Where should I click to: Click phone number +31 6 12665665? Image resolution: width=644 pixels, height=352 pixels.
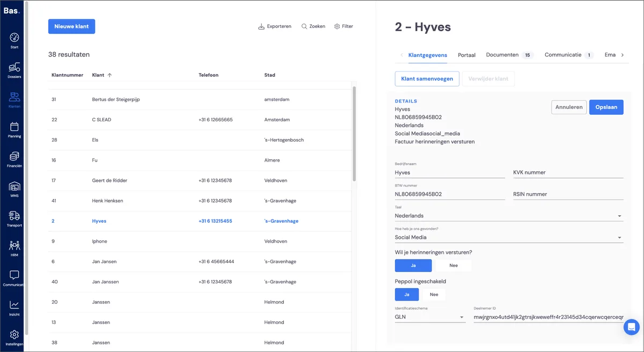215,120
